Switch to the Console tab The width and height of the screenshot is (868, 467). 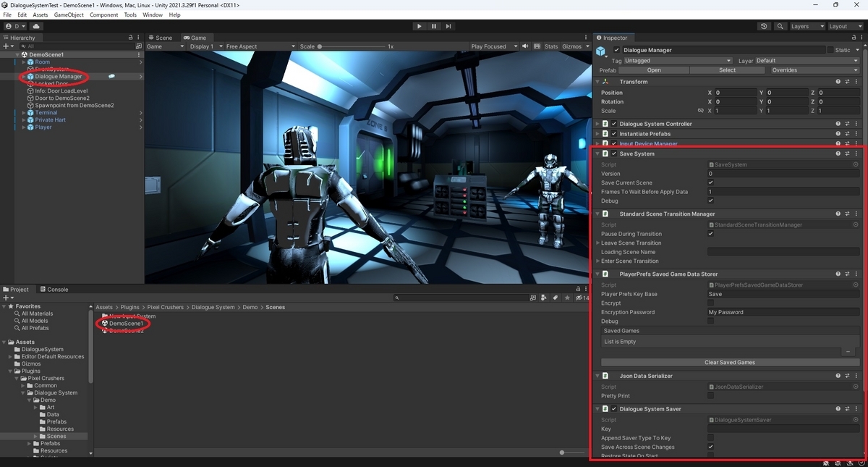click(54, 290)
